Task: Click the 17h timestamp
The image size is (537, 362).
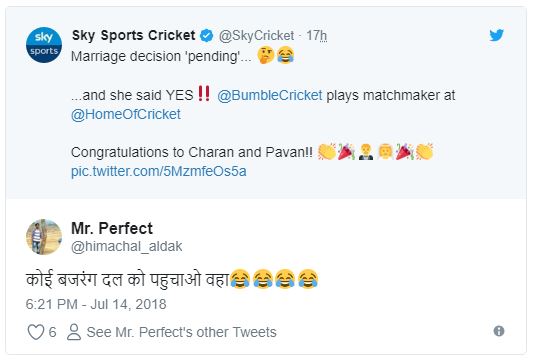Action: 316,35
